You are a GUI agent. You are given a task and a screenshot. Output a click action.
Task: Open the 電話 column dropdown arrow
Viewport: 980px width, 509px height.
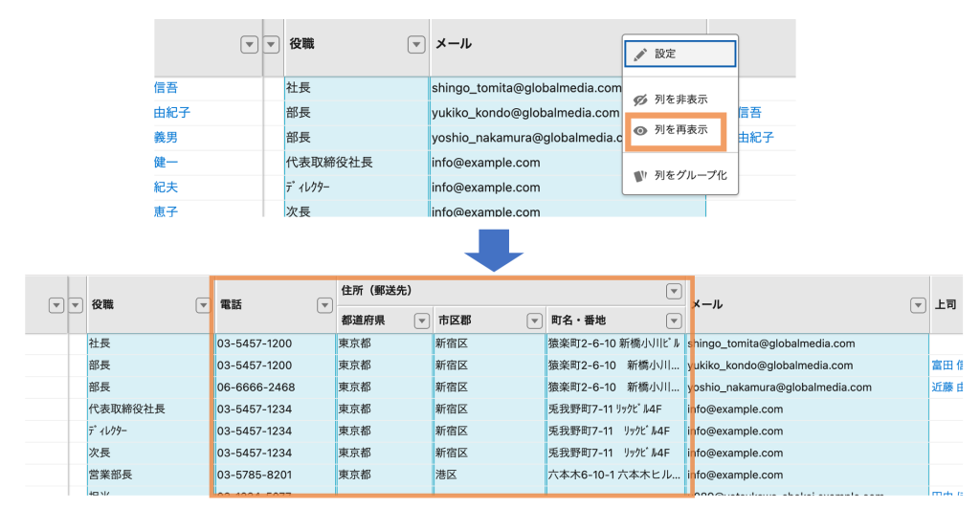[324, 305]
